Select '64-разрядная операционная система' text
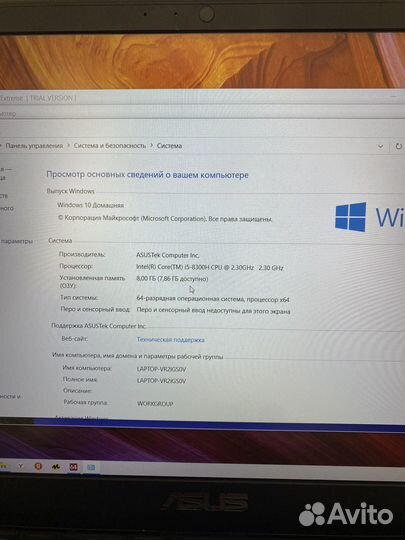The width and height of the screenshot is (405, 540). (x=190, y=299)
